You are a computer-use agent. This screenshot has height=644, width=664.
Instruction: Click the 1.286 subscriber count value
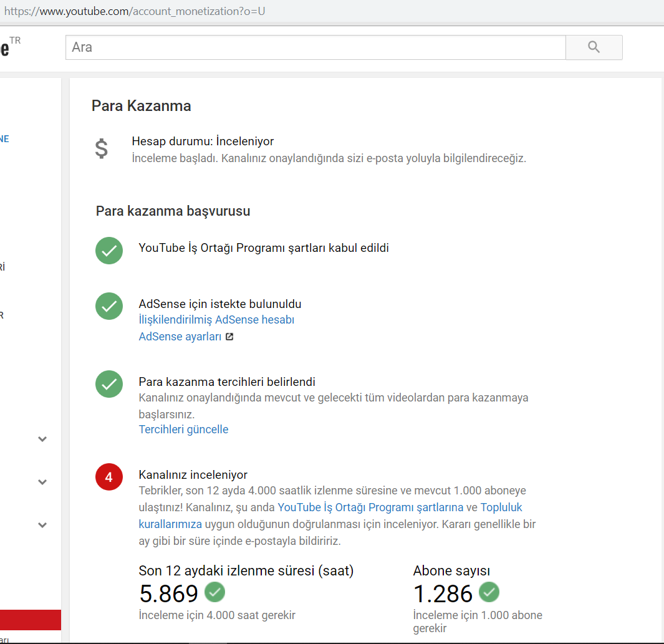(443, 594)
